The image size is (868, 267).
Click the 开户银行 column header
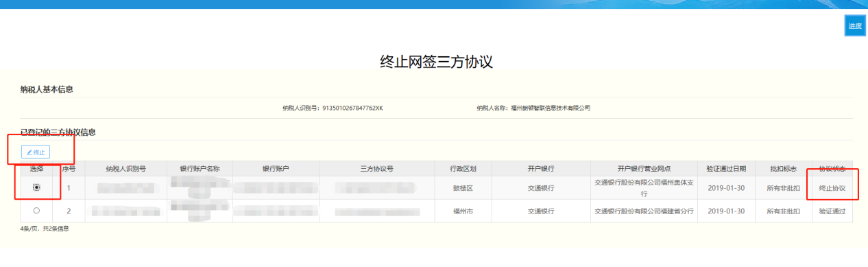pyautogui.click(x=541, y=169)
